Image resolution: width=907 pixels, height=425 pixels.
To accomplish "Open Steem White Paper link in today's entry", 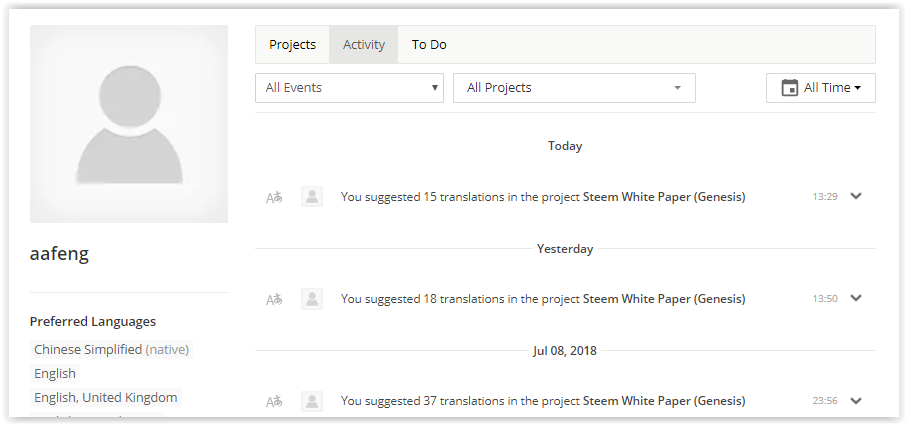I will coord(664,197).
